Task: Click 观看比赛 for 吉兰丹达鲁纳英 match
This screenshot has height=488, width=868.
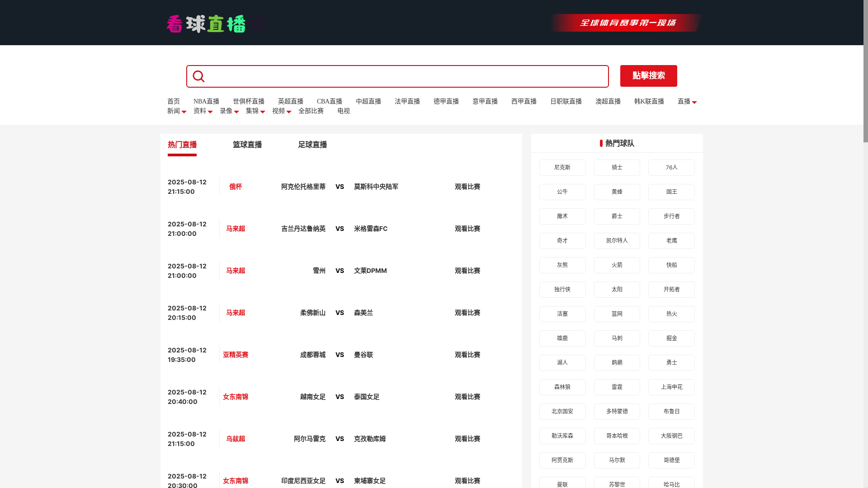Action: click(x=467, y=229)
